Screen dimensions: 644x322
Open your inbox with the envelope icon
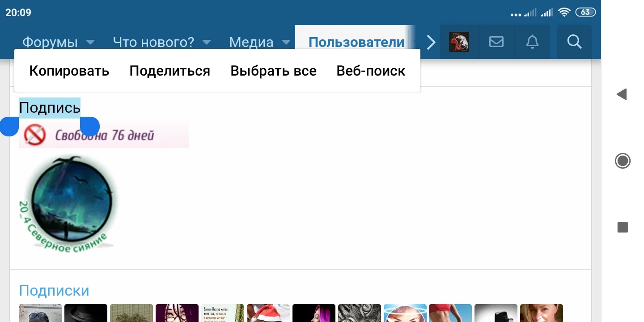pos(496,42)
